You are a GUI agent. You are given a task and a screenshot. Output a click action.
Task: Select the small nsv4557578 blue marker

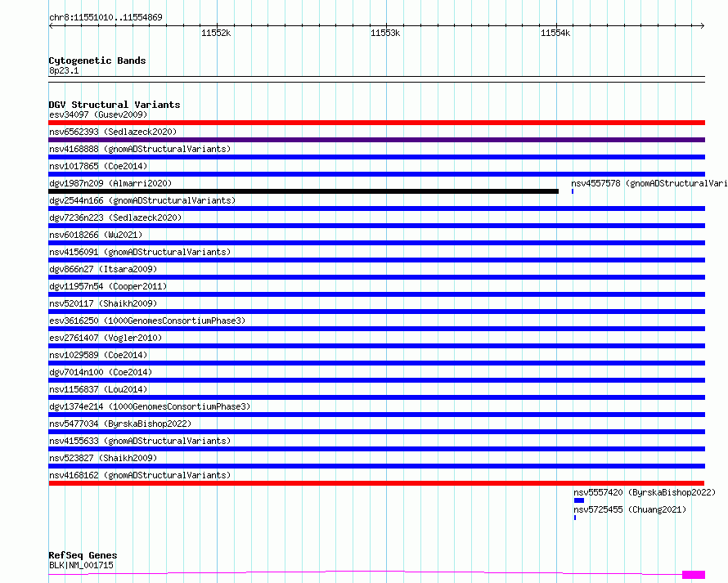(x=573, y=191)
